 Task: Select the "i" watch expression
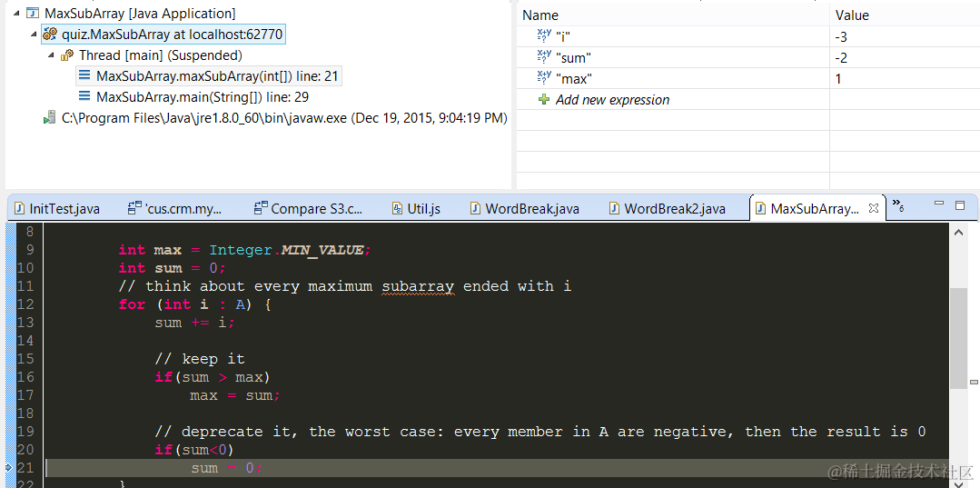(x=563, y=37)
